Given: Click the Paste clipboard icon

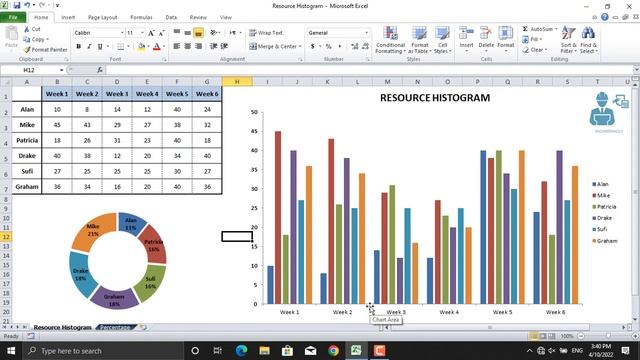Looking at the screenshot, I should point(11,33).
